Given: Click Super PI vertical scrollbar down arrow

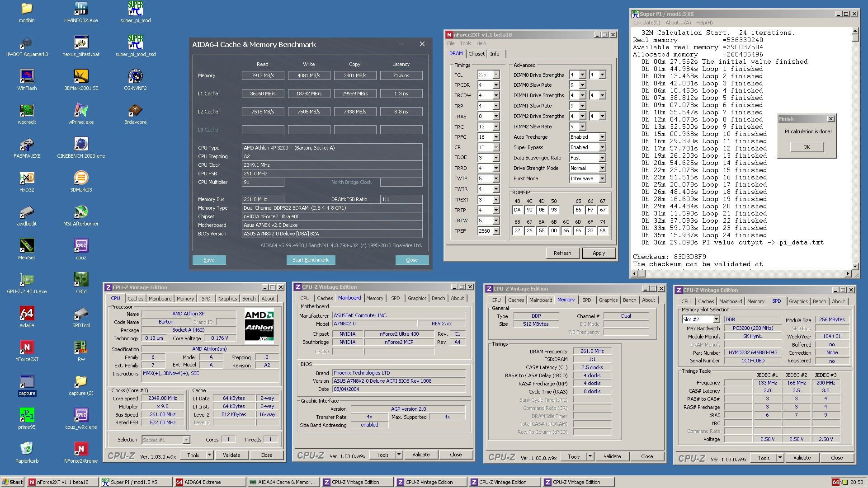Looking at the screenshot, I should (x=855, y=266).
